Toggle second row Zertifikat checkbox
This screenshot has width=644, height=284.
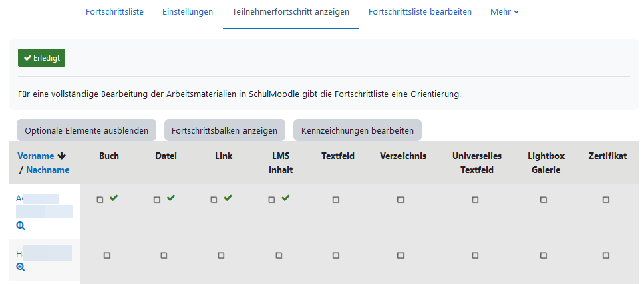click(x=606, y=255)
